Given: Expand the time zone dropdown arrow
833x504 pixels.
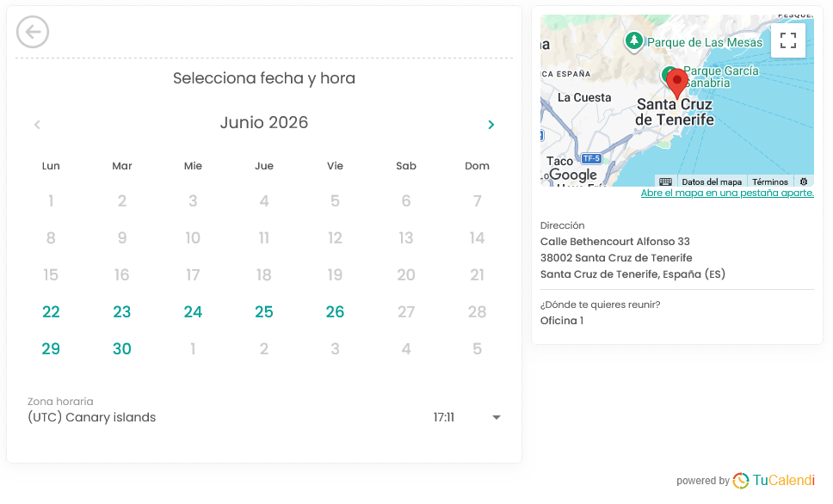Looking at the screenshot, I should [x=497, y=417].
